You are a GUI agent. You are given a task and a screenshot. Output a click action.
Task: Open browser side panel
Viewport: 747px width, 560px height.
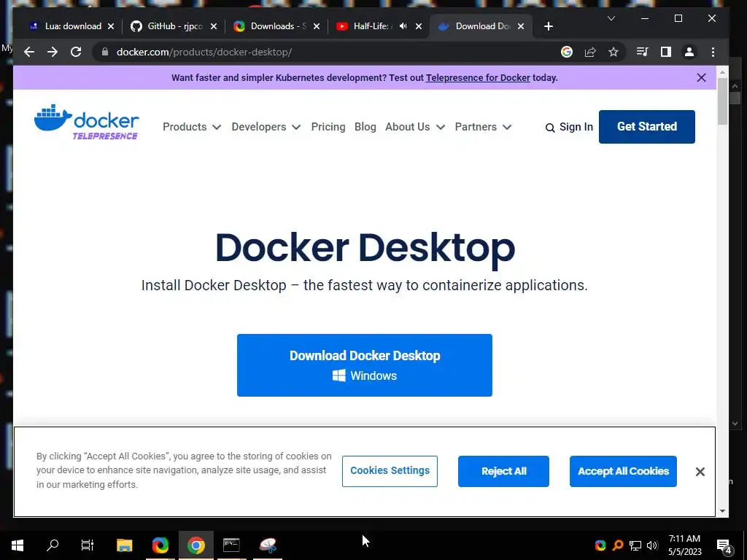[665, 52]
